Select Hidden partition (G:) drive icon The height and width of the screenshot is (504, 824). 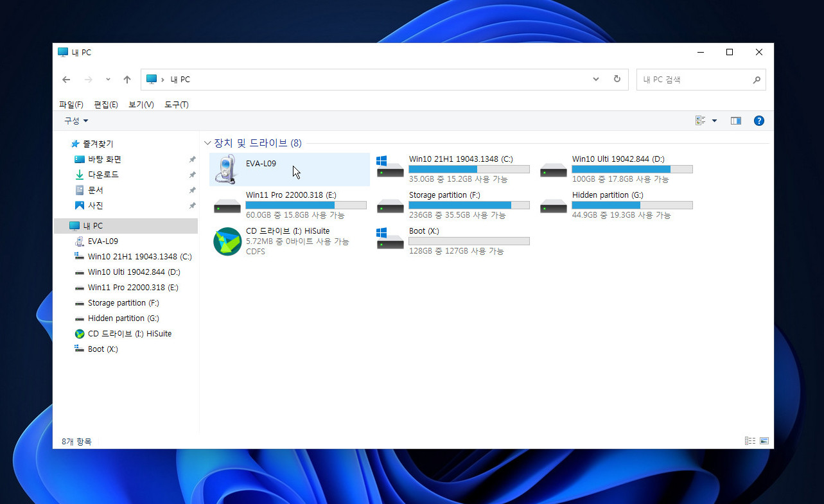(x=553, y=206)
